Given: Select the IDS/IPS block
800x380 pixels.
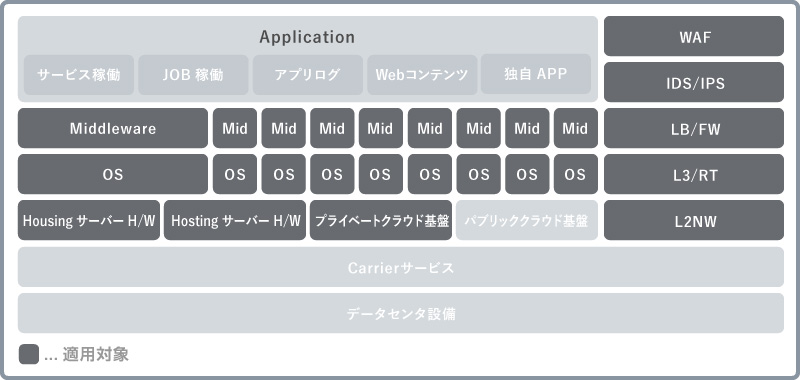Looking at the screenshot, I should click(x=694, y=82).
